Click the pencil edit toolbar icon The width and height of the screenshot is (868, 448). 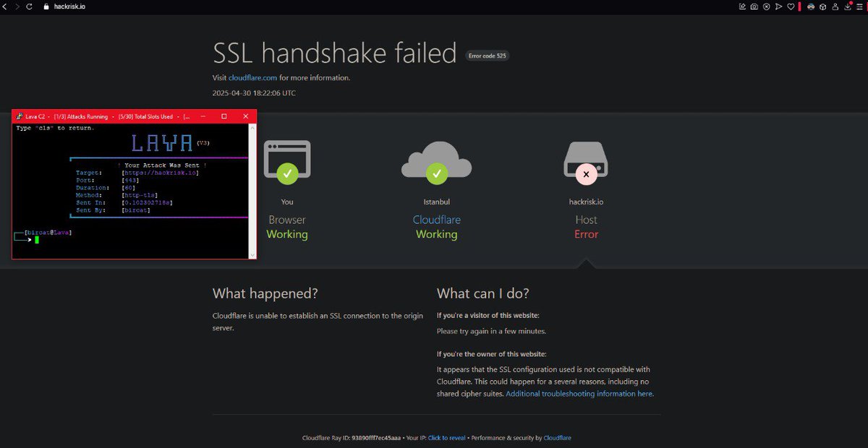742,7
